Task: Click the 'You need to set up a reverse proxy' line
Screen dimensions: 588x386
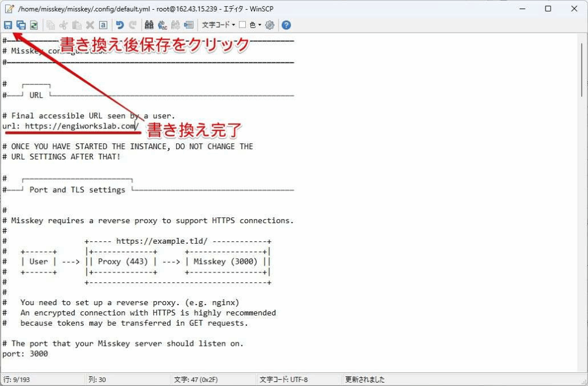Action: click(121, 302)
